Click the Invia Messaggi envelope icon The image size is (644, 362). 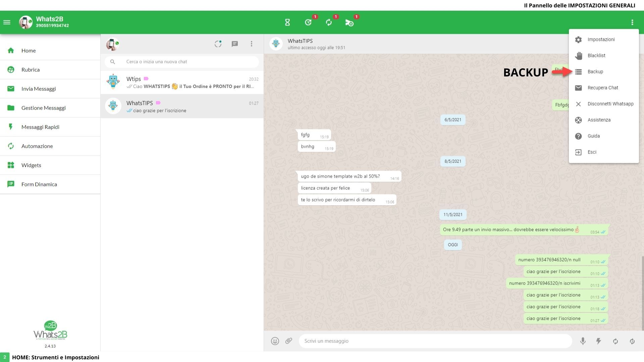(11, 89)
